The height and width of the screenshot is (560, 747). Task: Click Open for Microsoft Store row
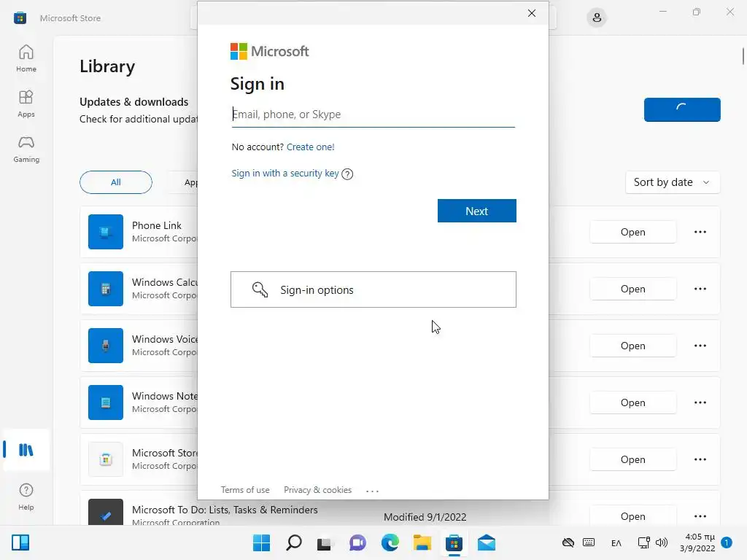(632, 459)
